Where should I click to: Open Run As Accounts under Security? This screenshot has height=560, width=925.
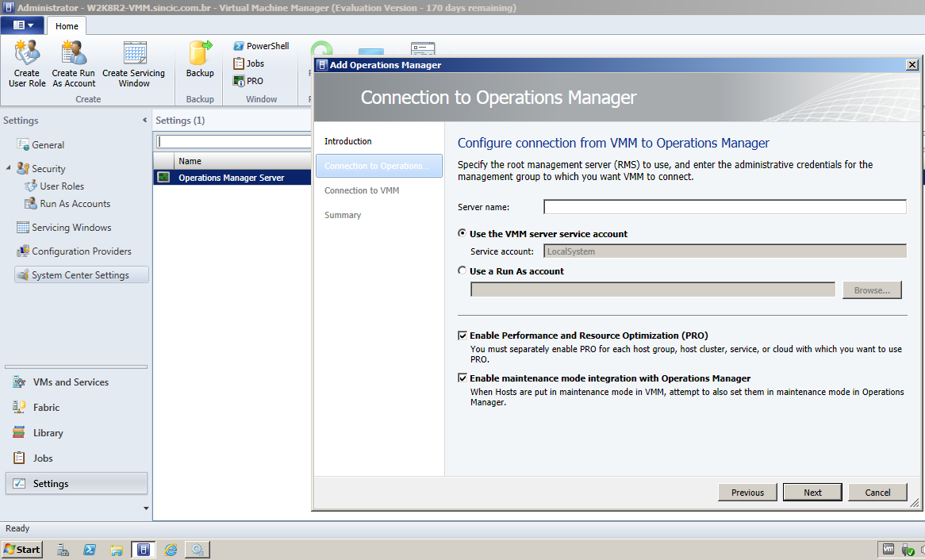pos(75,204)
